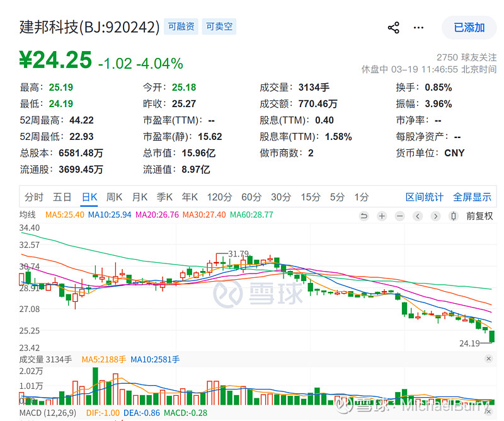504x421 pixels.
Task: Close the 成交量 volume panel
Action: click(x=489, y=359)
